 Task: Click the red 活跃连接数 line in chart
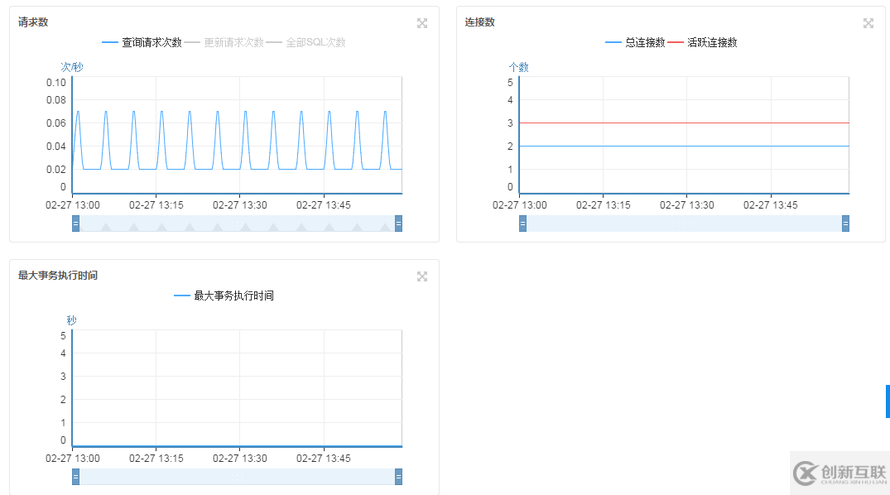(685, 123)
